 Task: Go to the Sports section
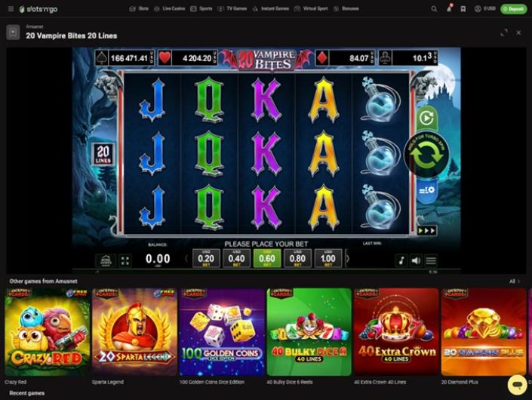(201, 9)
